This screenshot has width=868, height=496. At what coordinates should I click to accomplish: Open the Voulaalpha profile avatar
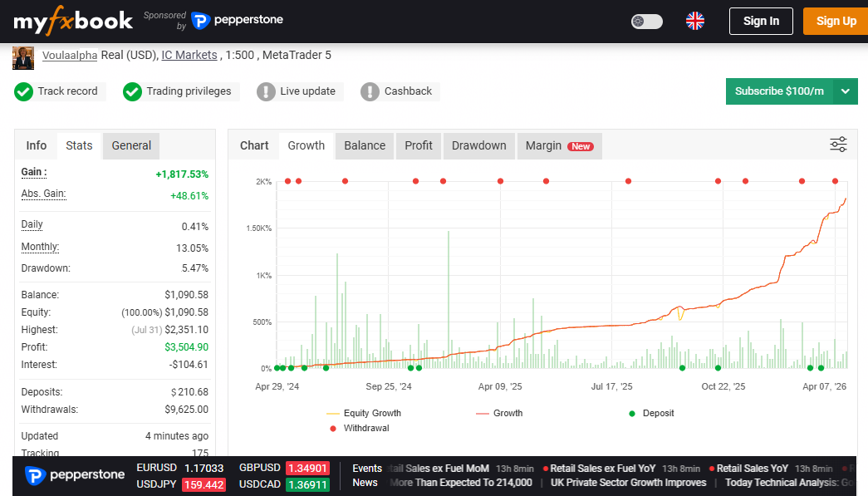click(x=23, y=58)
